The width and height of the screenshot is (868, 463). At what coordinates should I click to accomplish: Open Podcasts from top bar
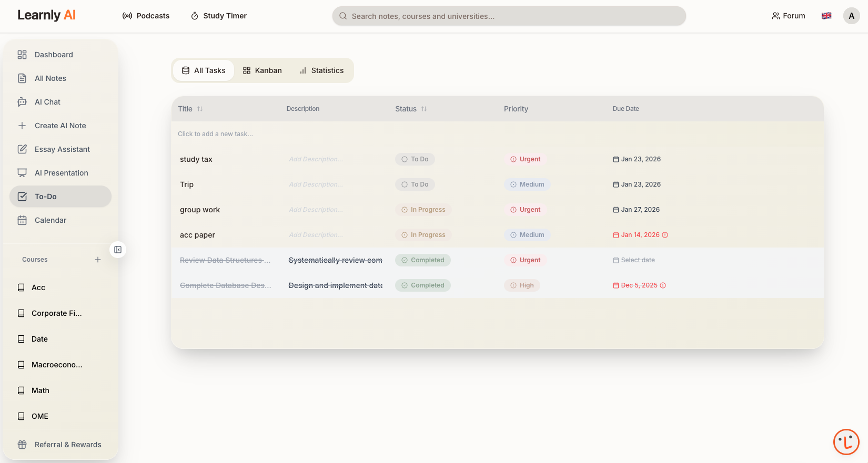click(146, 16)
